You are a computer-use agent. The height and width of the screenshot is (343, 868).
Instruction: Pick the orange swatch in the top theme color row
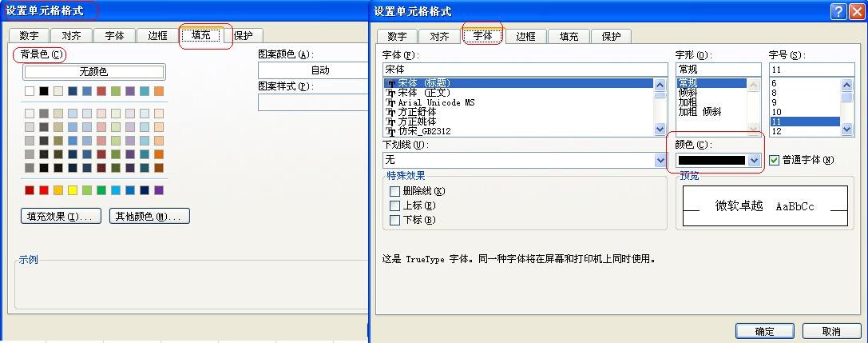159,91
